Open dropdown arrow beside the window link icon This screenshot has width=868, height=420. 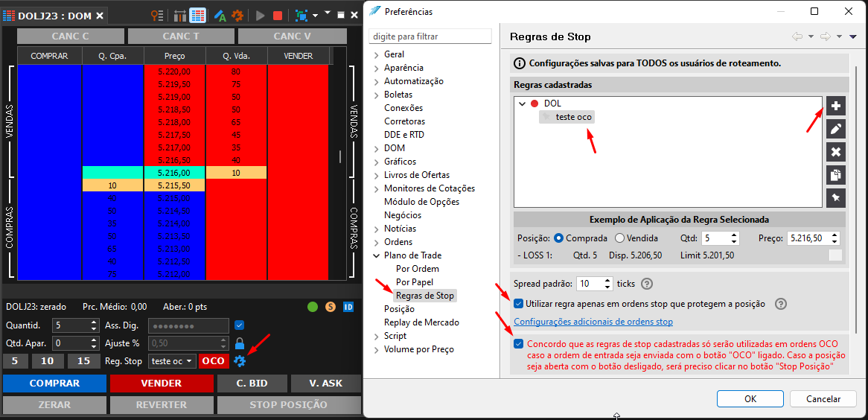pos(315,16)
